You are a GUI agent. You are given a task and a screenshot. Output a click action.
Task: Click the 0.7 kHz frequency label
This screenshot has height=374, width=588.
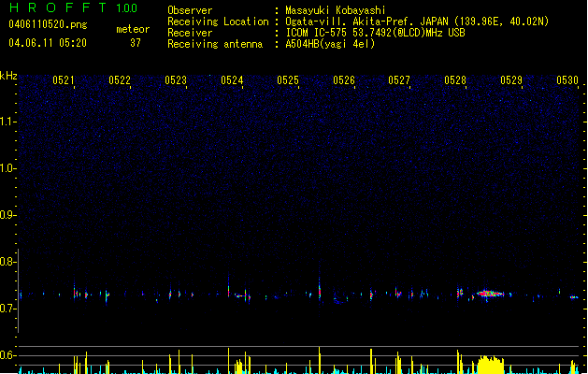[x=7, y=309]
